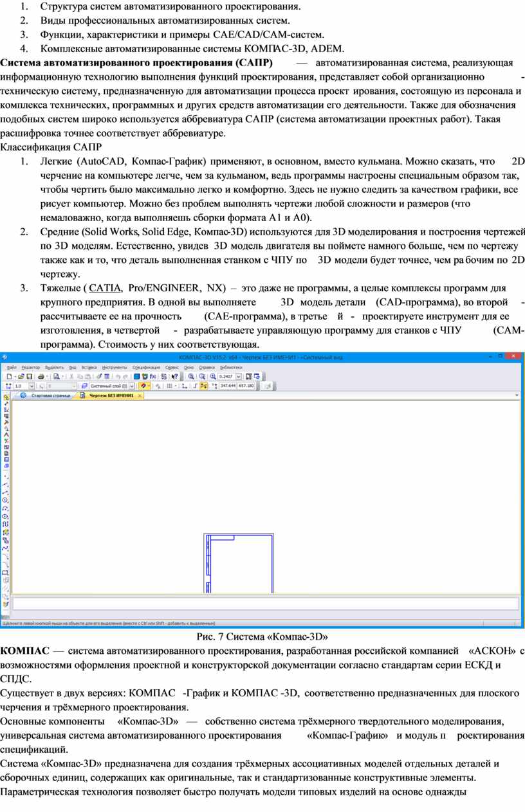Open the Файл menu in KOMPAS
Screen dimensions: 525x812
(x=12, y=366)
